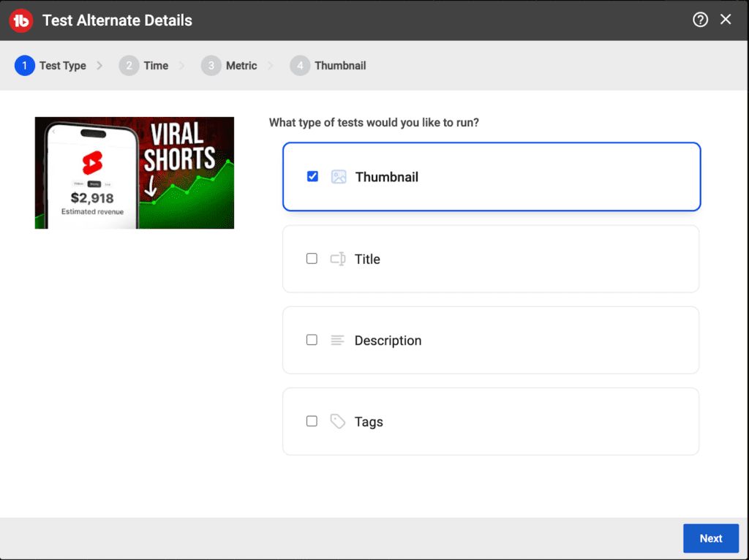Click step number 1 circle
Screen dimensions: 749x560
point(24,66)
